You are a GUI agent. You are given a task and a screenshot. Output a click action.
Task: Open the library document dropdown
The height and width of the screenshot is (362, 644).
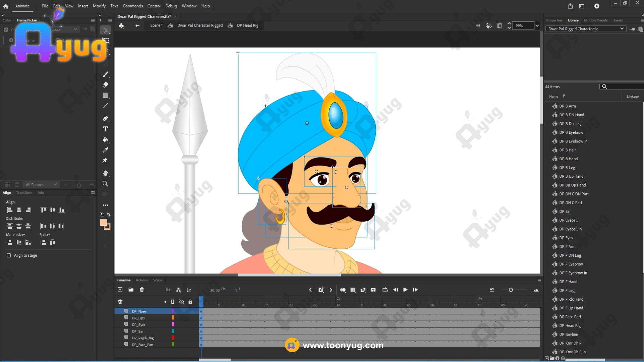[586, 29]
